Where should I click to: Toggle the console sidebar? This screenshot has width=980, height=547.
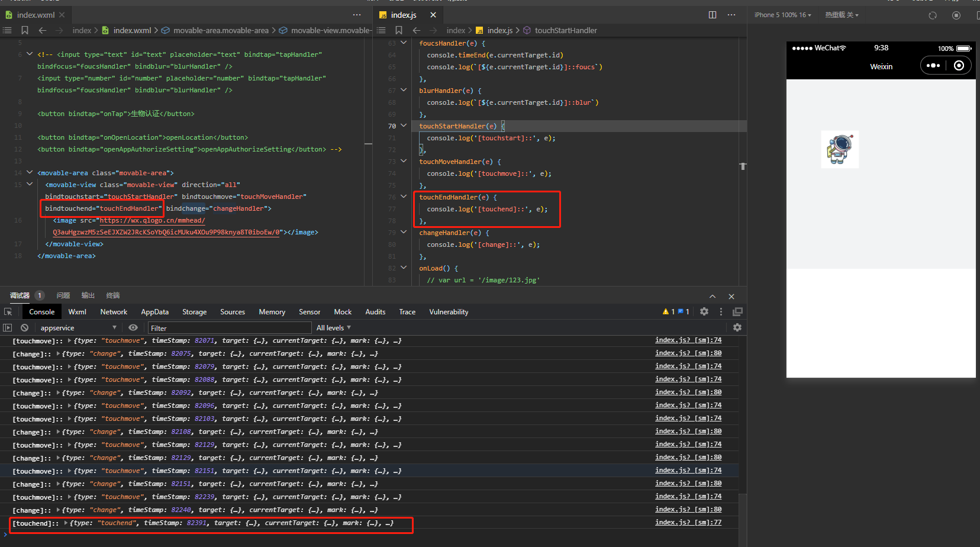[8, 327]
